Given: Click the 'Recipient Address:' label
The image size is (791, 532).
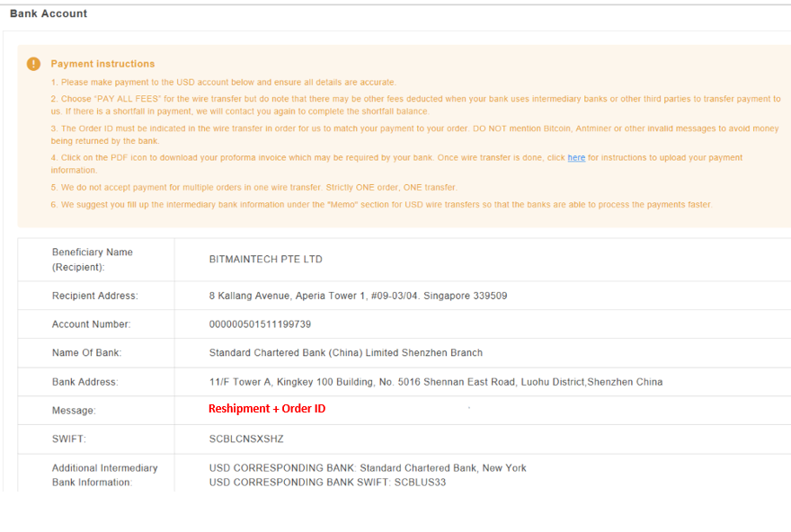Looking at the screenshot, I should point(95,296).
